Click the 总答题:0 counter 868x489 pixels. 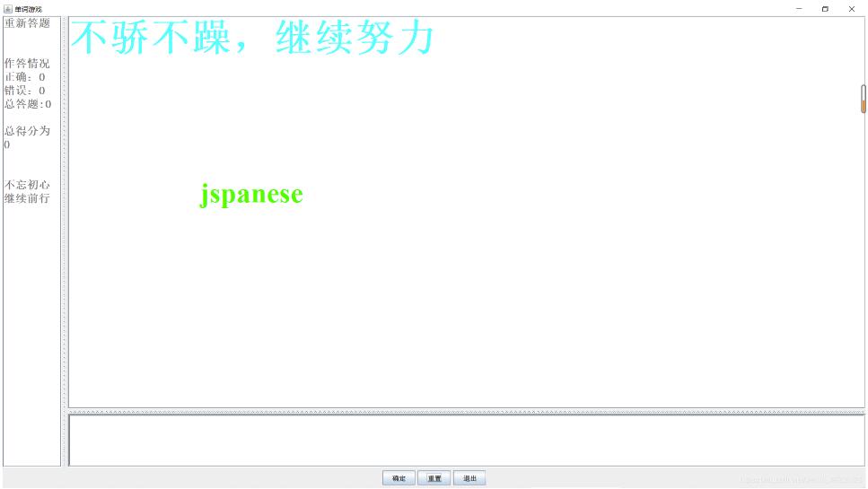[x=28, y=104]
